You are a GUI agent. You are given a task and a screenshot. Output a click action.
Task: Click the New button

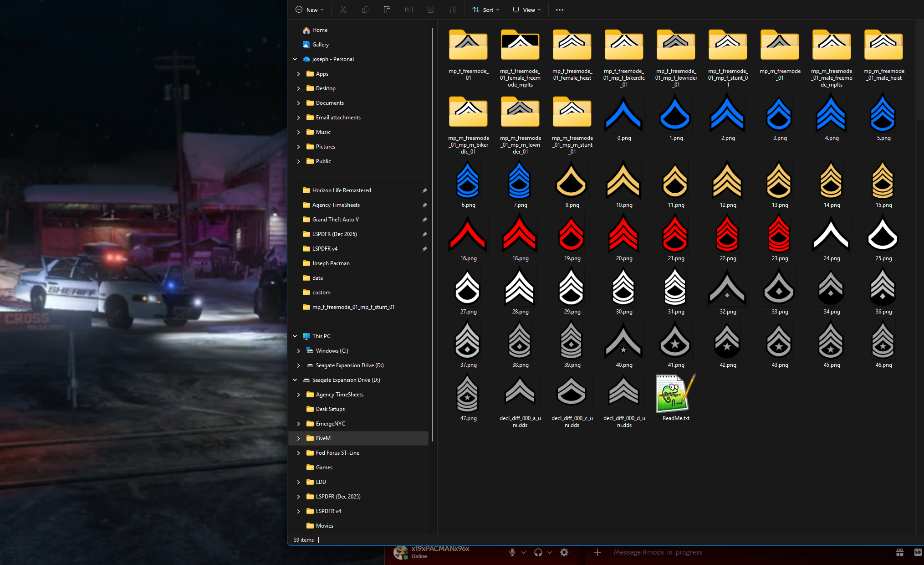point(310,10)
